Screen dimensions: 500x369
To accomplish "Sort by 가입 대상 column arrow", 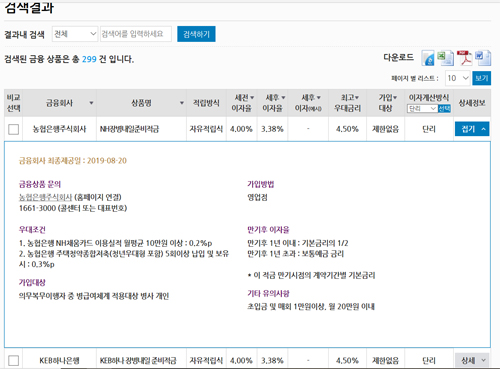I will 395,98.
